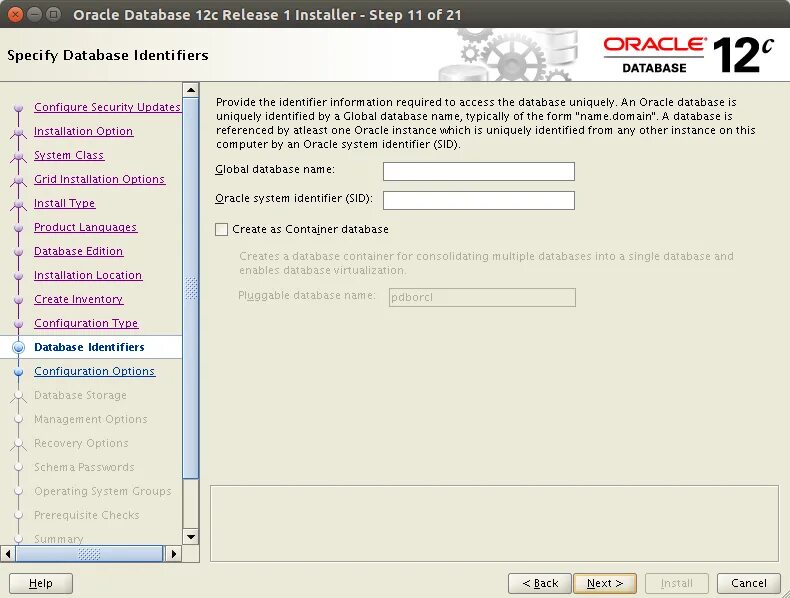Click the Back button
Viewport: 790px width, 598px height.
(x=540, y=583)
